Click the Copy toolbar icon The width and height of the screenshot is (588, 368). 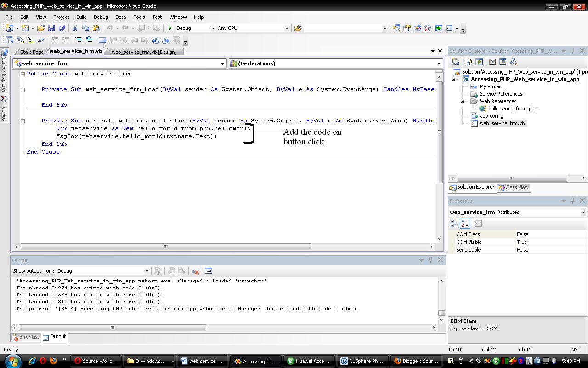pos(85,28)
